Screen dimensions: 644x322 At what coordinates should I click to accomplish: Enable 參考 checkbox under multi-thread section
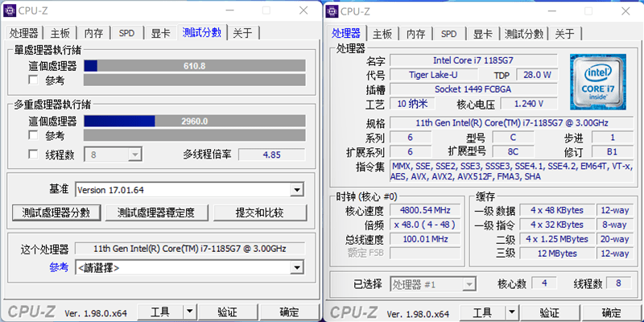coord(33,134)
